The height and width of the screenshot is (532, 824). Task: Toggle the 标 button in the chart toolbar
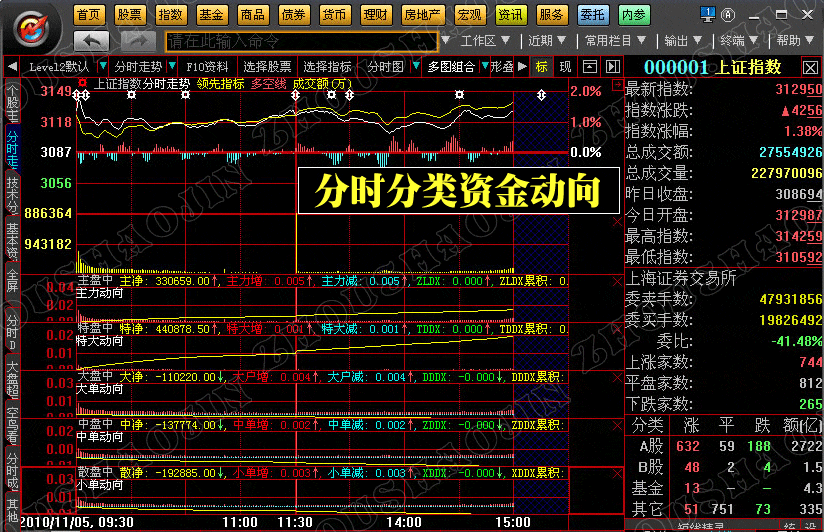coord(541,67)
